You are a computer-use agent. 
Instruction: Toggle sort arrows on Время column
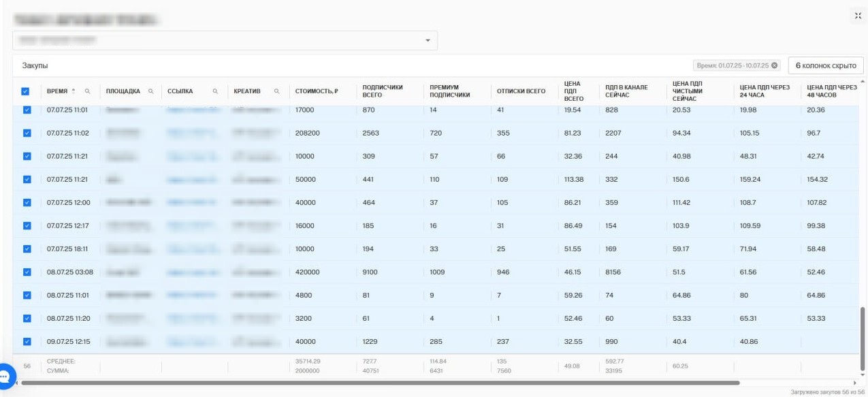[74, 91]
